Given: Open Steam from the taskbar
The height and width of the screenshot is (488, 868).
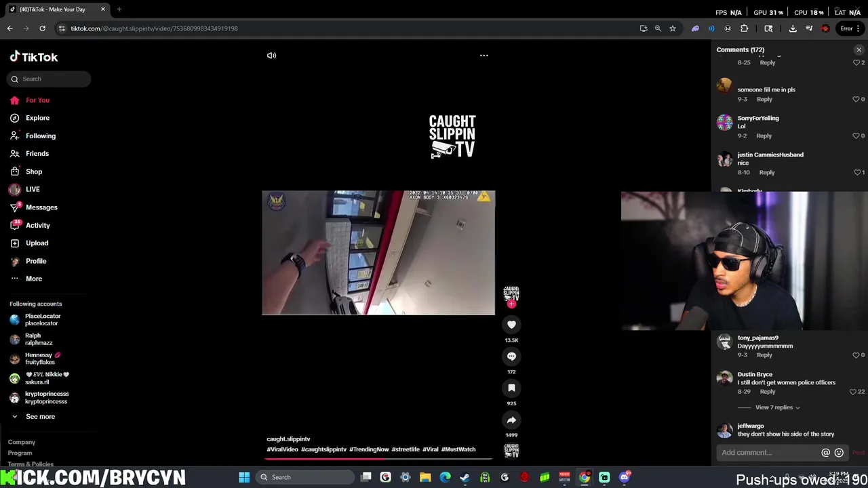Looking at the screenshot, I should [465, 477].
